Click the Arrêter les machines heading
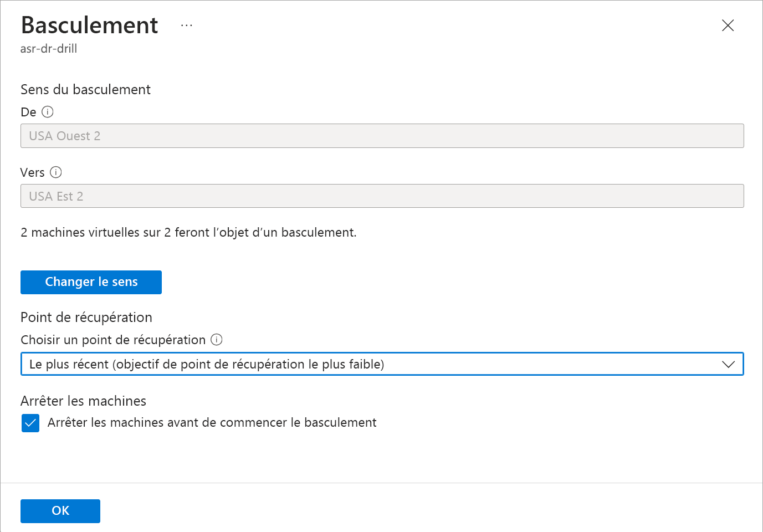Image resolution: width=763 pixels, height=532 pixels. tap(83, 401)
